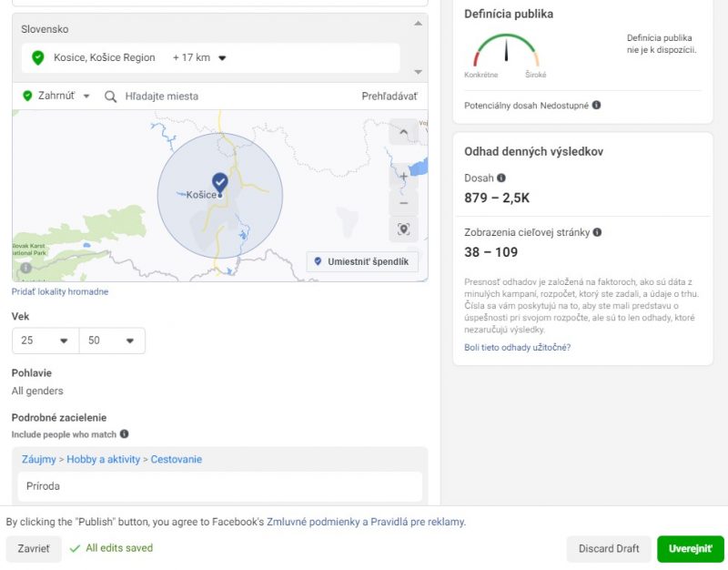
Task: Click Prehľadávať to browse locations
Action: click(389, 97)
